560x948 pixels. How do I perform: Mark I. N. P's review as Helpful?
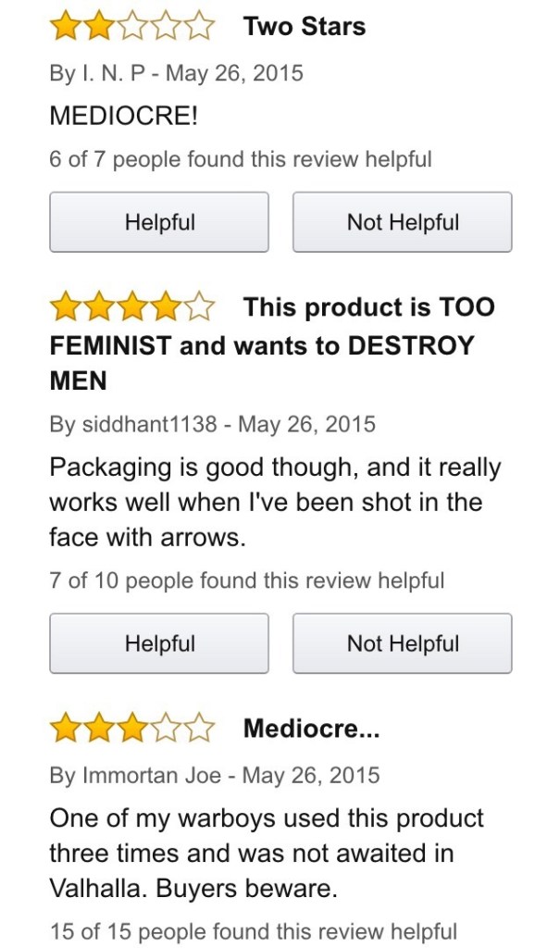[159, 222]
